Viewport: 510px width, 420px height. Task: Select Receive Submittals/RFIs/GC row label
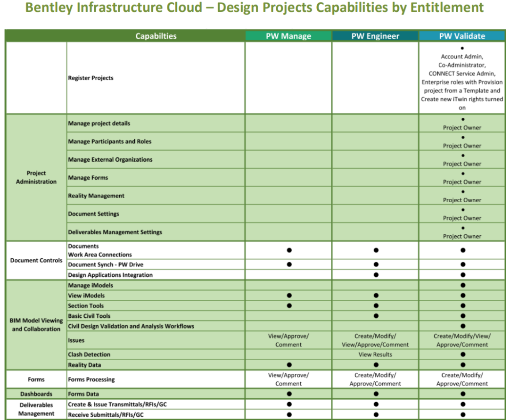106,415
